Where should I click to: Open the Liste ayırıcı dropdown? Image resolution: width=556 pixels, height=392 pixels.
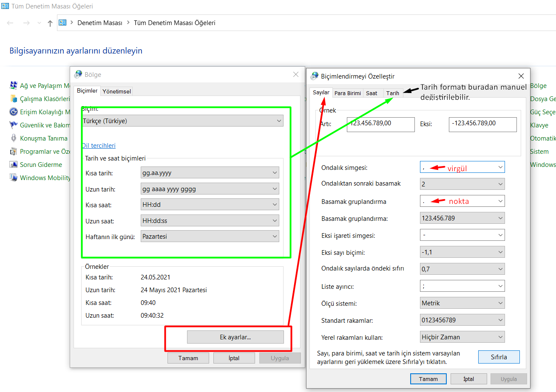(x=462, y=286)
